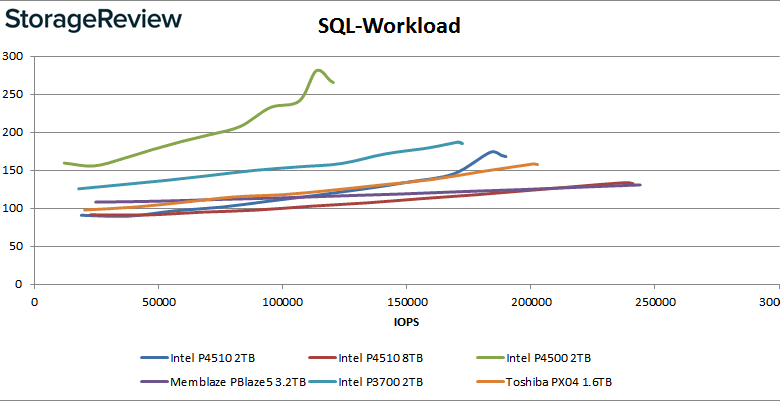Click x-axis label 100000
Screen dimensions: 780x401
(x=282, y=302)
